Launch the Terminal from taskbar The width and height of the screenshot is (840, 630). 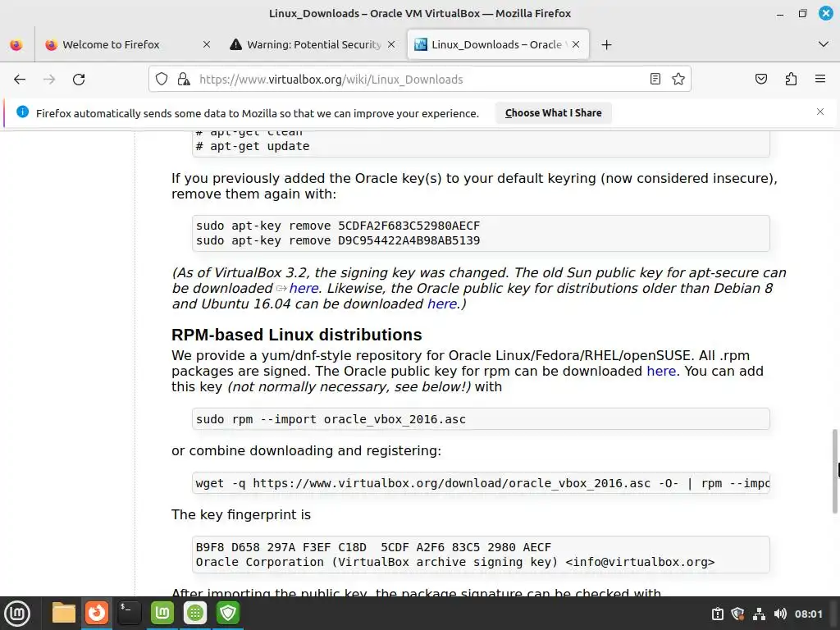pos(129,613)
